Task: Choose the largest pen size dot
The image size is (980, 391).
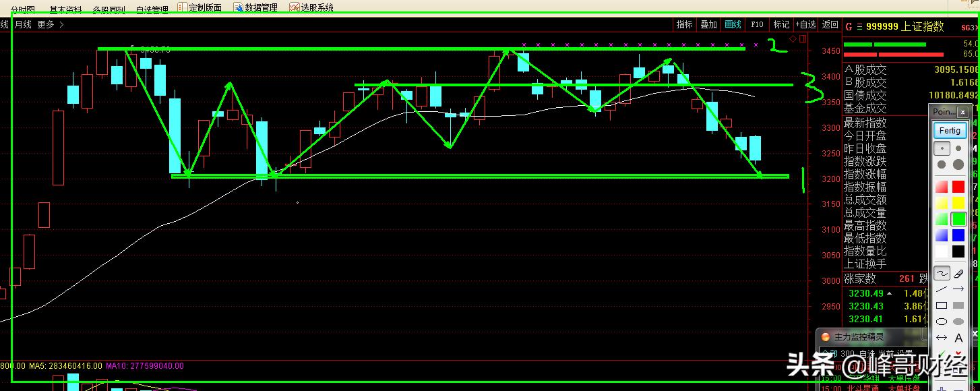Action: pos(958,164)
